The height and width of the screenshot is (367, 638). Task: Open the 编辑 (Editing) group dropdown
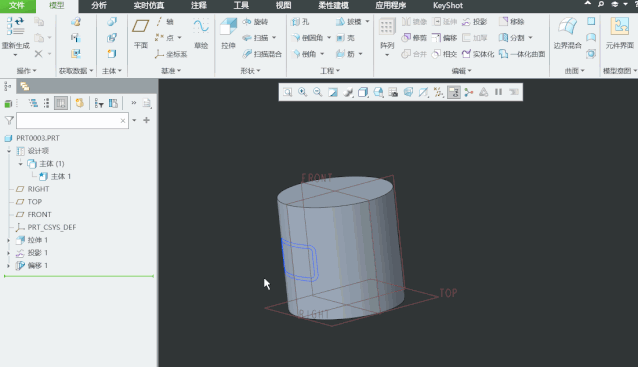[x=461, y=71]
